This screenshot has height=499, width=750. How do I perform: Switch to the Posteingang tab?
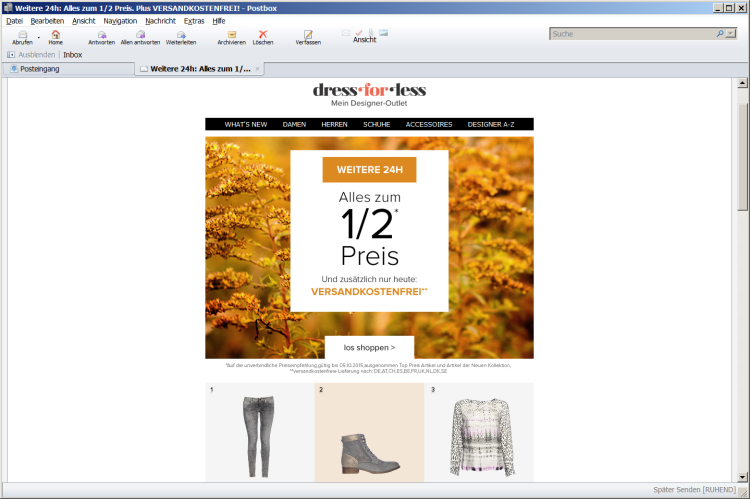pos(40,69)
